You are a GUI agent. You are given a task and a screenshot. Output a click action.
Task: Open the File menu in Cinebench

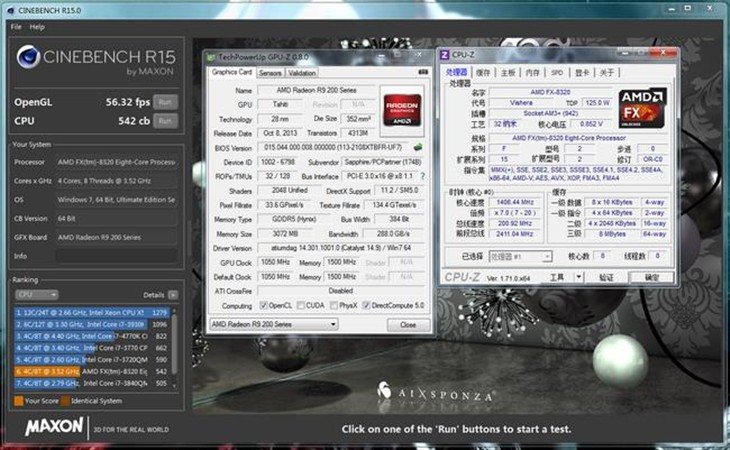[x=16, y=27]
